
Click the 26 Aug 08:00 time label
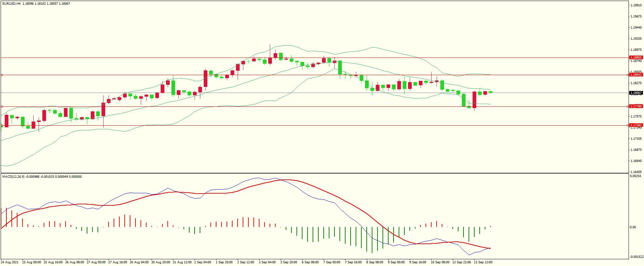pyautogui.click(x=75, y=262)
